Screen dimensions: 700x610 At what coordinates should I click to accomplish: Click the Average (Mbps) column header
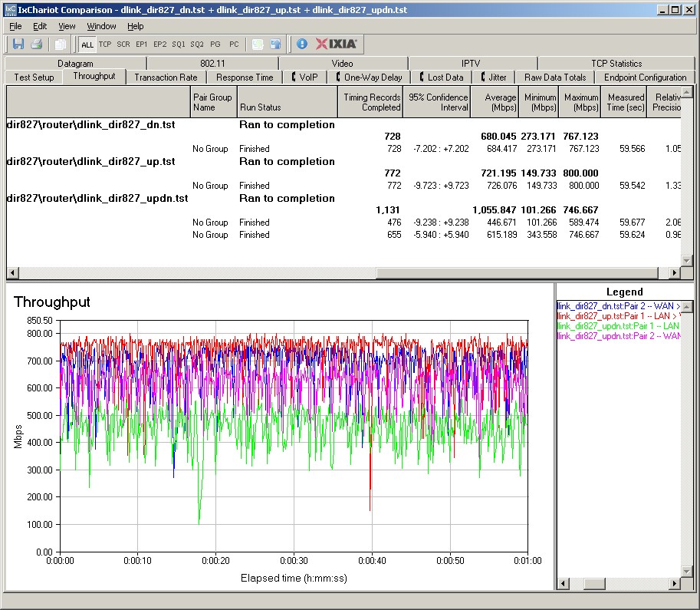click(x=495, y=102)
